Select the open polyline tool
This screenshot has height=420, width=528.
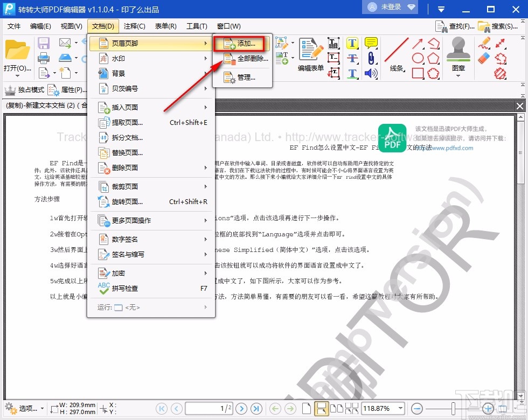point(434,44)
